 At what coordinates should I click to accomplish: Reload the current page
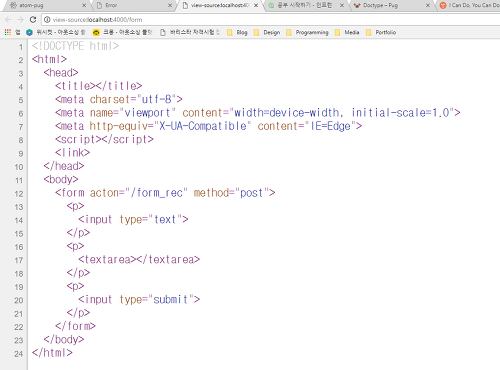point(33,20)
